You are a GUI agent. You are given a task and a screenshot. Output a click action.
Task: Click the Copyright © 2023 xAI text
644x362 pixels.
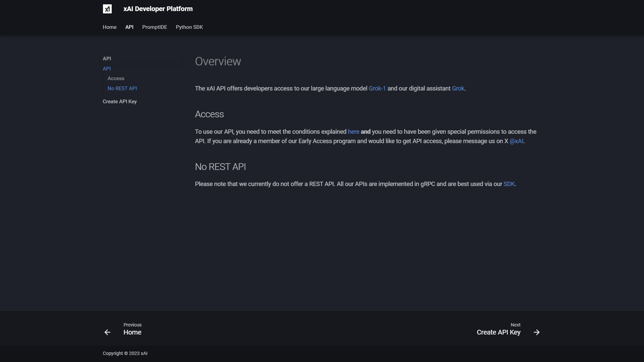coord(125,353)
